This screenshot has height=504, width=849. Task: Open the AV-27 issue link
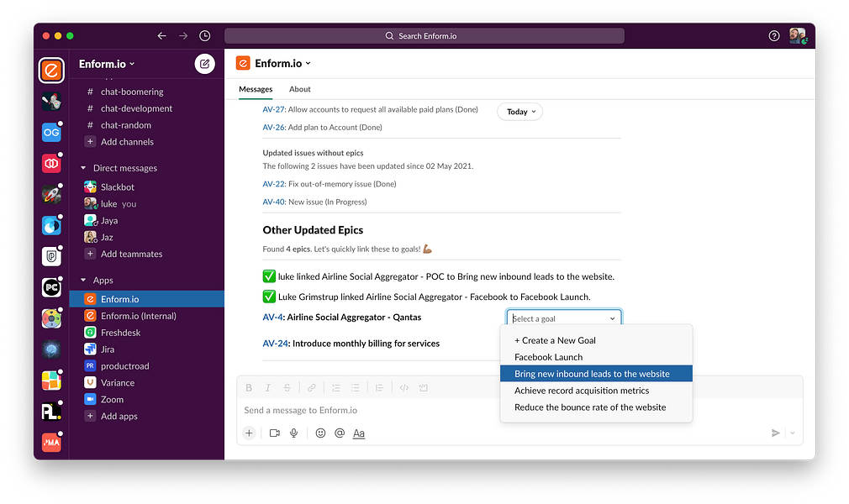[273, 109]
